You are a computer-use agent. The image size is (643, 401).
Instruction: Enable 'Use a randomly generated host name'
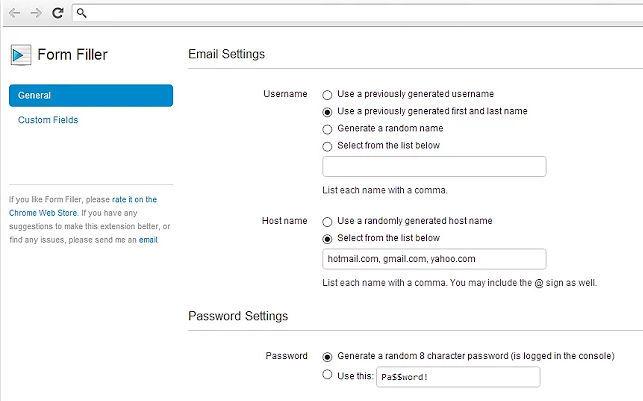(327, 221)
